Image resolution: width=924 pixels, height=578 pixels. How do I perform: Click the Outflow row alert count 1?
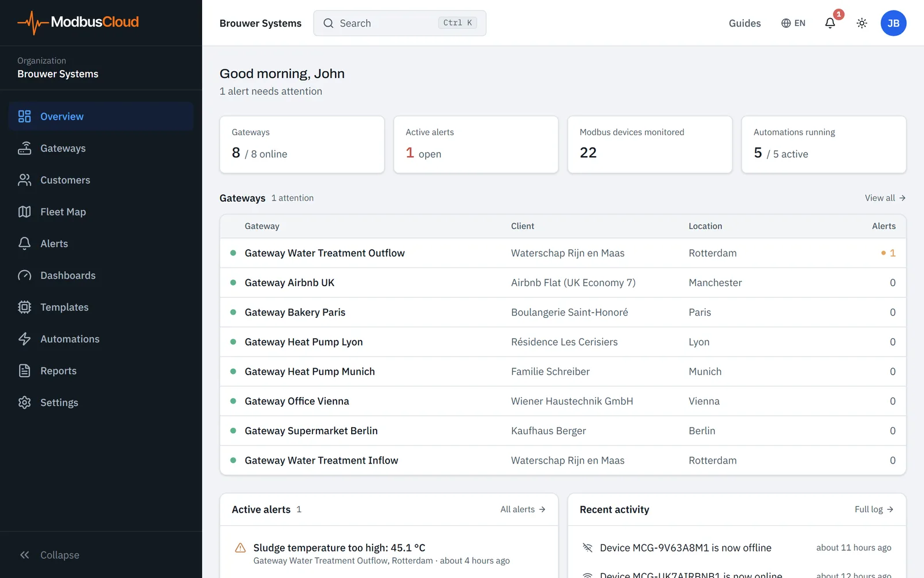pyautogui.click(x=889, y=253)
